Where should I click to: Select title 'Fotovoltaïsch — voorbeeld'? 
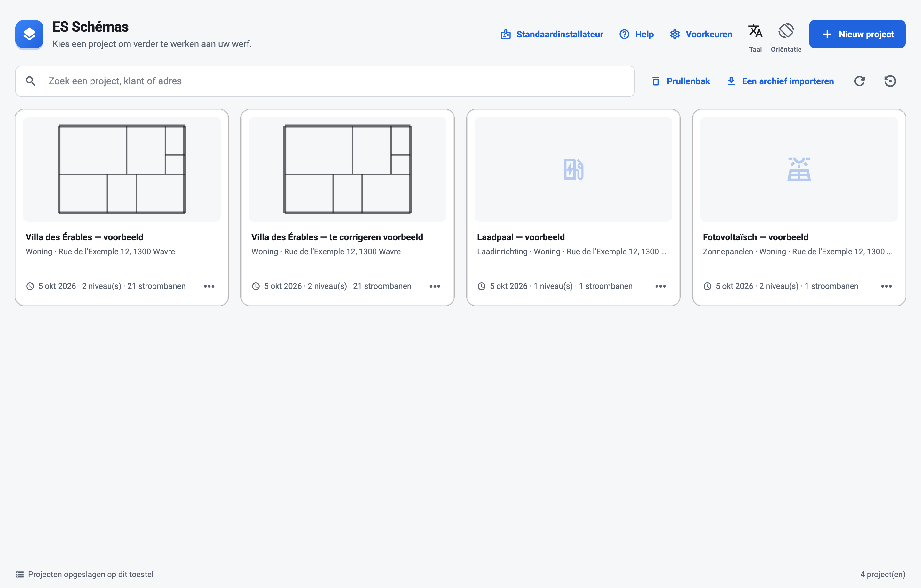click(755, 237)
